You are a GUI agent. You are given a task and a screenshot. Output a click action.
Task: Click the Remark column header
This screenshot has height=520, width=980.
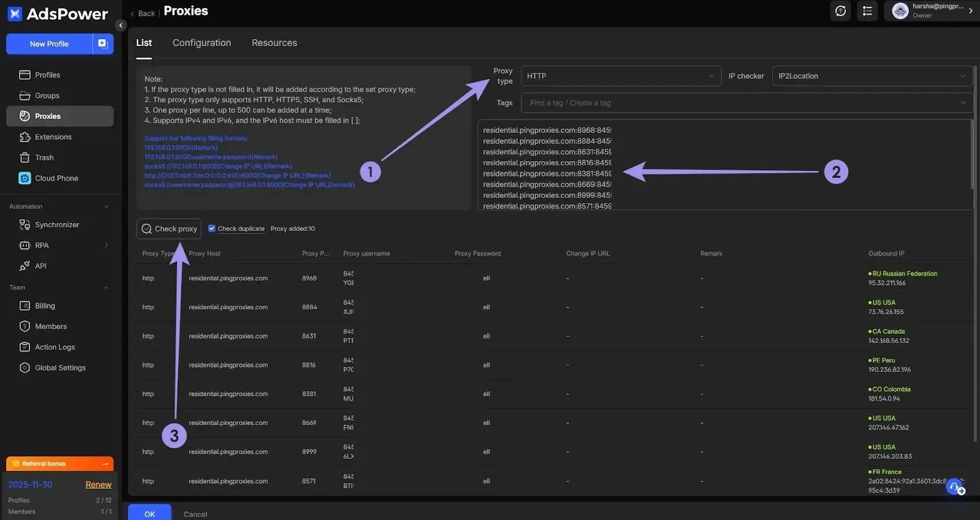pyautogui.click(x=711, y=253)
